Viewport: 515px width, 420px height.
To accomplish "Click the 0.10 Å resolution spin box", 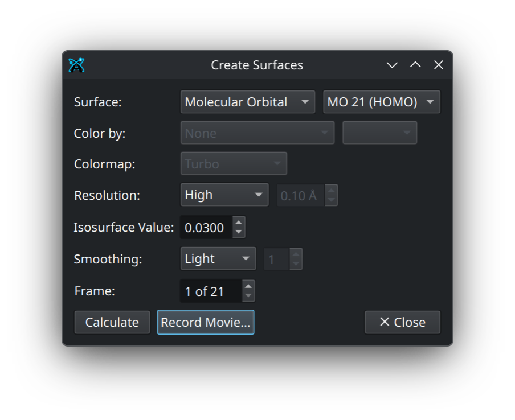I will tap(300, 196).
